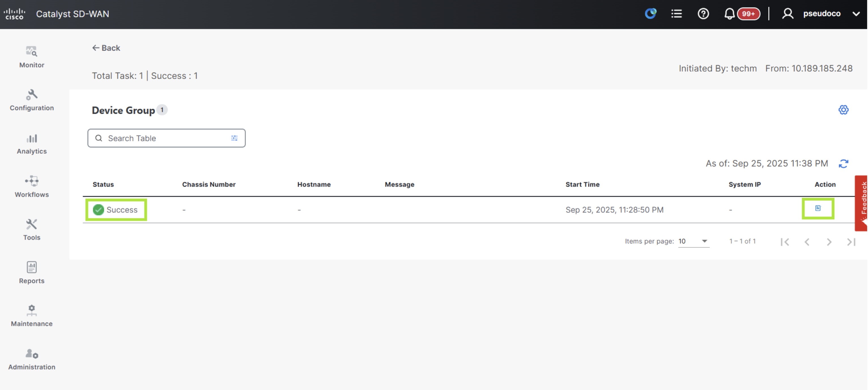
Task: Open the help question mark icon
Action: pos(703,14)
